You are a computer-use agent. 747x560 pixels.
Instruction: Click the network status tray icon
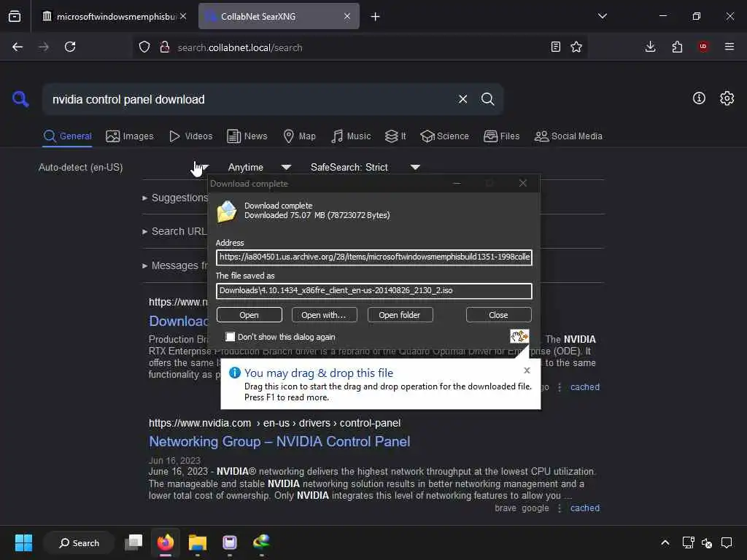pos(688,542)
